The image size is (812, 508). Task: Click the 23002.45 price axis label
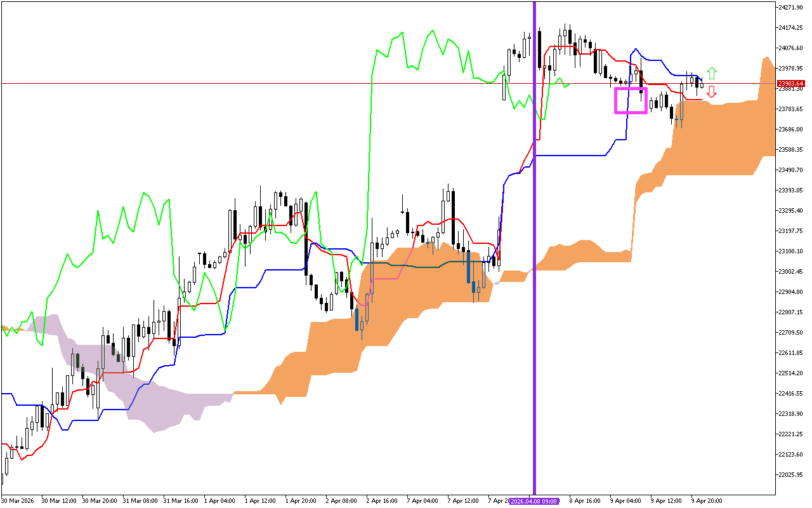pyautogui.click(x=791, y=272)
